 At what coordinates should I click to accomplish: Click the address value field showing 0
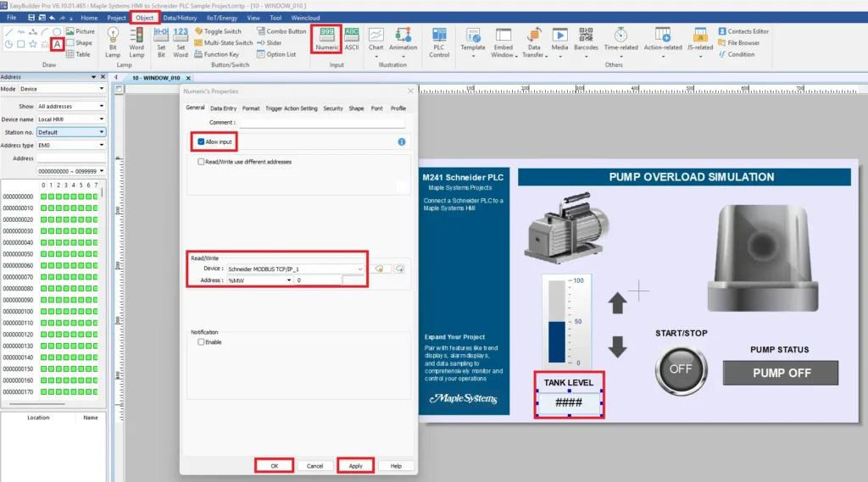coord(319,280)
